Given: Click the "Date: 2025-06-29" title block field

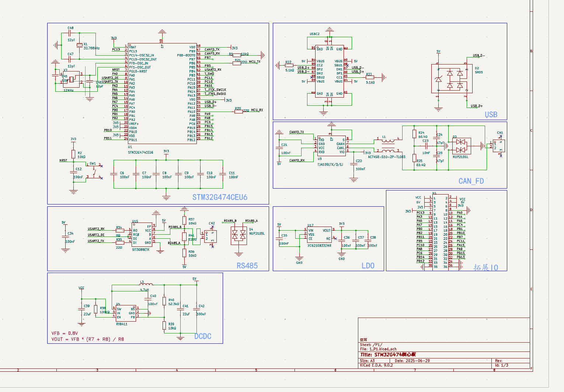Looking at the screenshot, I should [412, 361].
